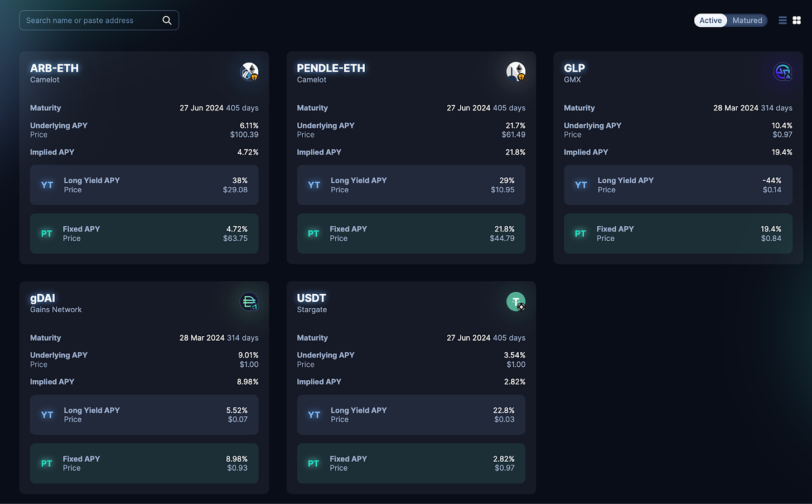Open PENDLE-ETH Long Yield APY 29% panel

point(411,185)
